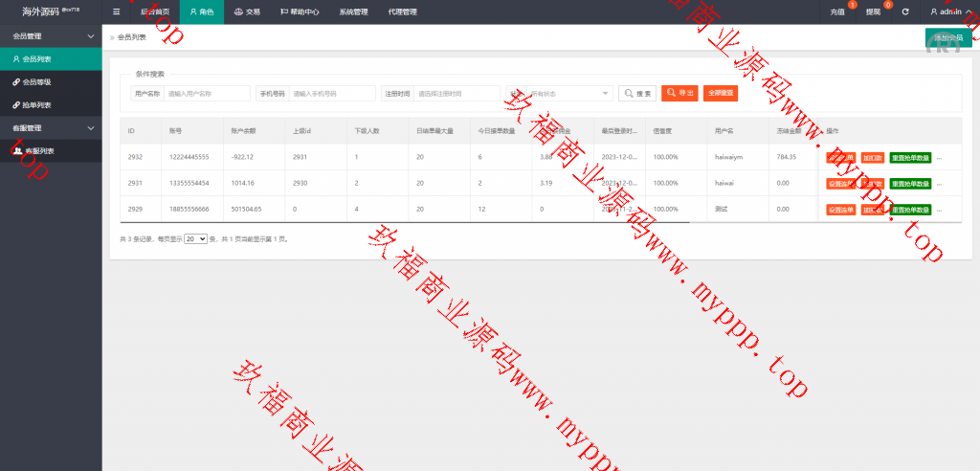Open 会员等级 in the sidebar
980x471 pixels.
[x=37, y=82]
